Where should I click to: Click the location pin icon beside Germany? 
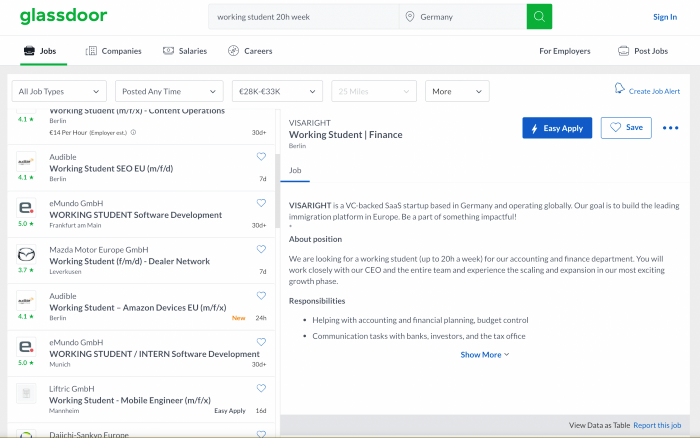coord(409,17)
